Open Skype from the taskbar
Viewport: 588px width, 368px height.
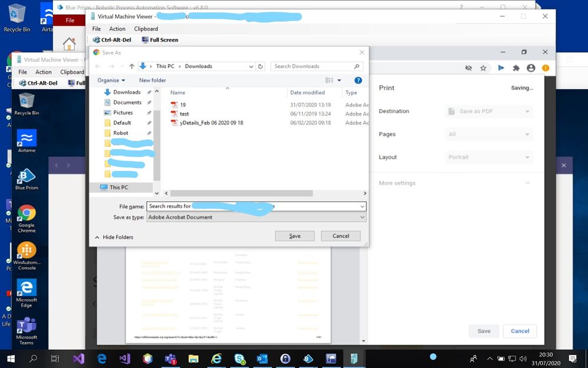(x=240, y=359)
